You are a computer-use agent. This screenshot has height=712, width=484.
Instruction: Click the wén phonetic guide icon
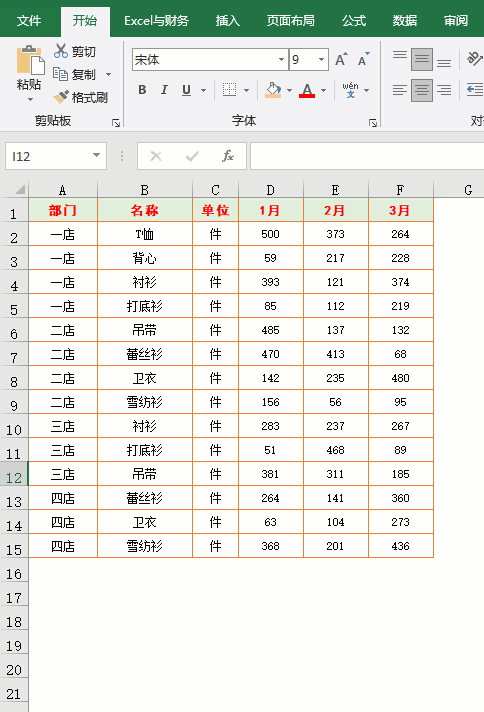[350, 90]
